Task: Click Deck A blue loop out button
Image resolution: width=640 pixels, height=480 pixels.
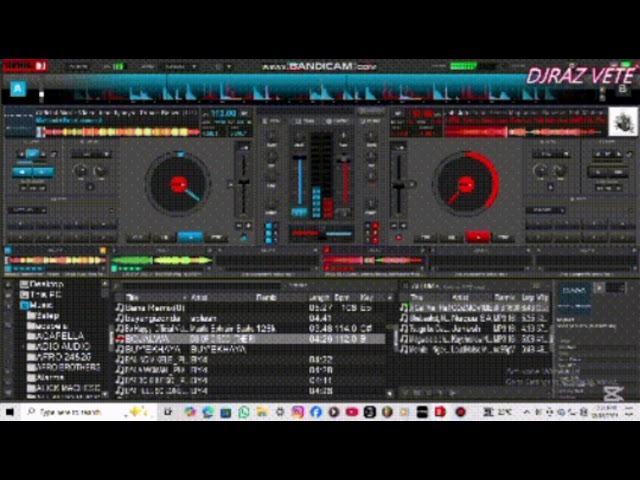Action: click(x=43, y=172)
